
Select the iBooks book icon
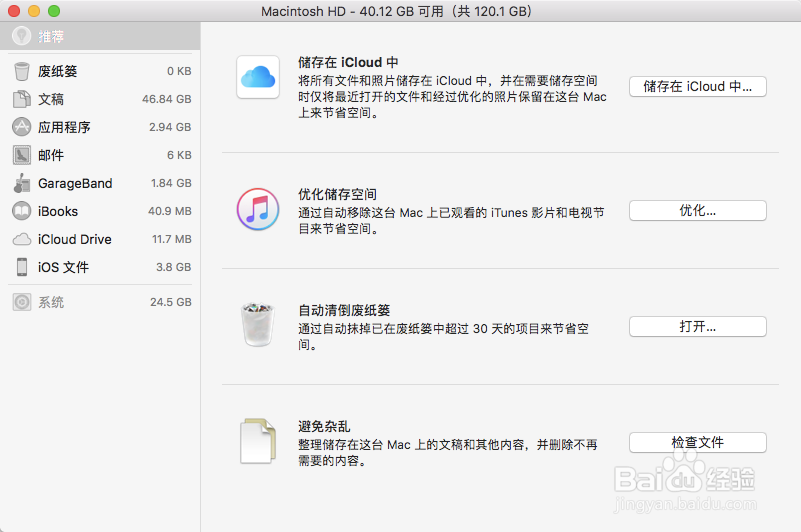click(x=21, y=211)
